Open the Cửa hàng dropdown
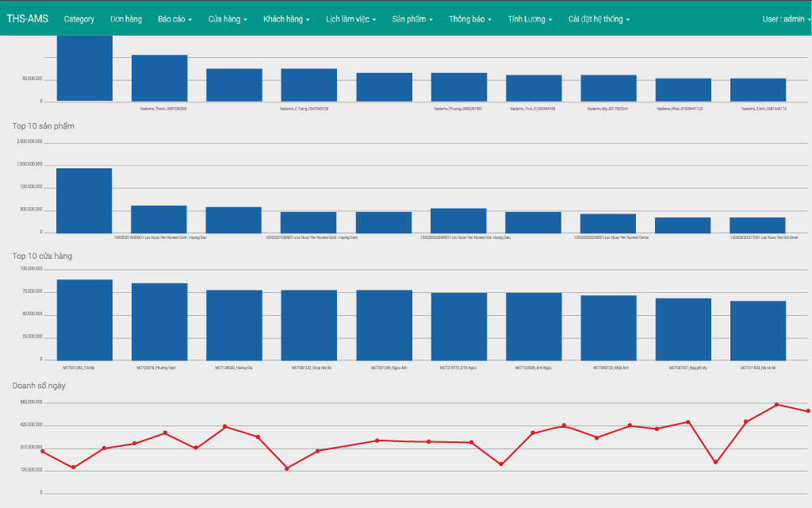This screenshot has height=508, width=812. tap(228, 18)
